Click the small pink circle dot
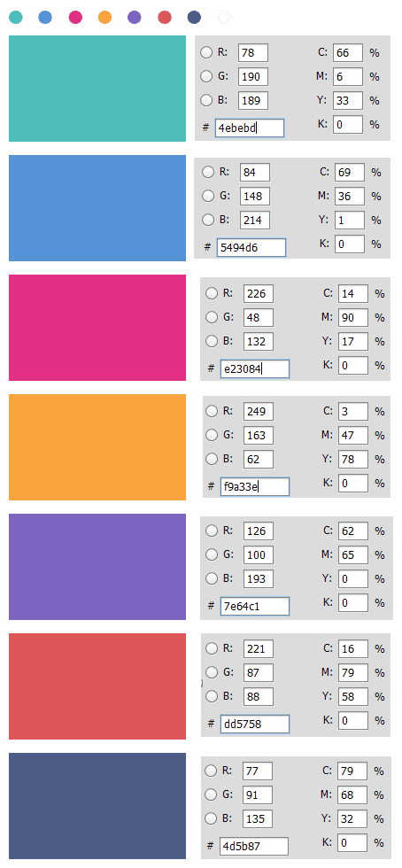 pyautogui.click(x=76, y=17)
